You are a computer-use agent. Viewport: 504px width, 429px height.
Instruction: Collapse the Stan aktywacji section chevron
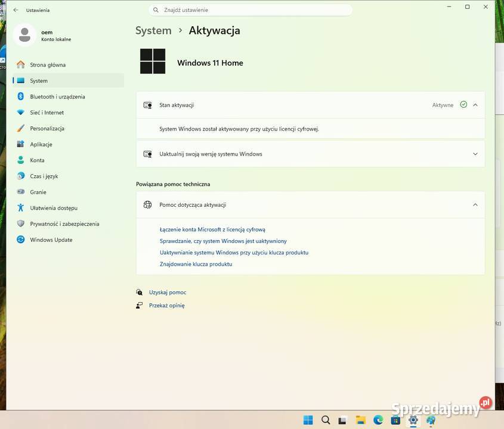[475, 105]
